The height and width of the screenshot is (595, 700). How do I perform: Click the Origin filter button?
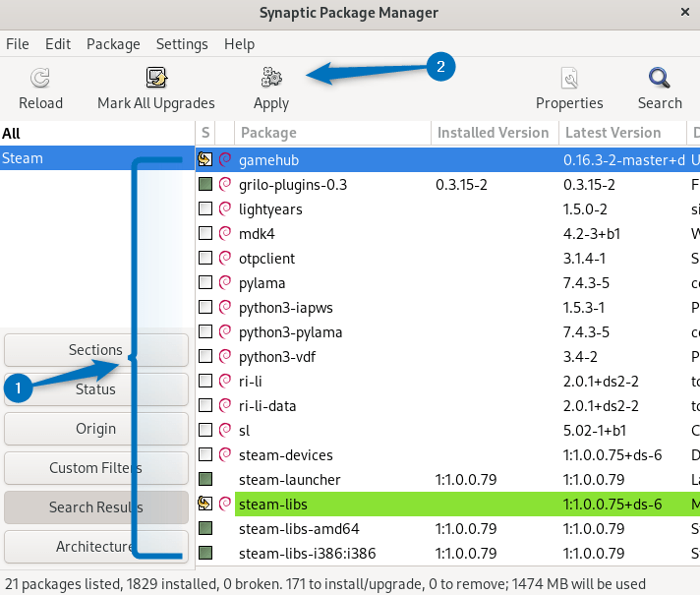coord(95,429)
